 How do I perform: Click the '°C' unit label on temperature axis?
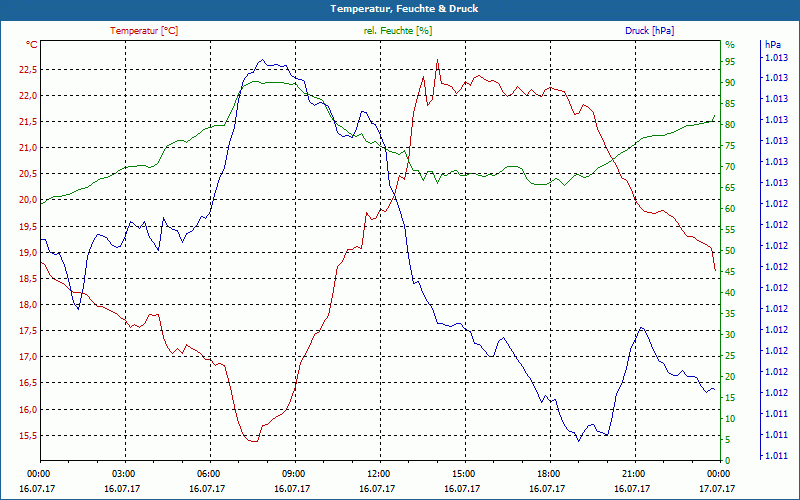pos(32,45)
